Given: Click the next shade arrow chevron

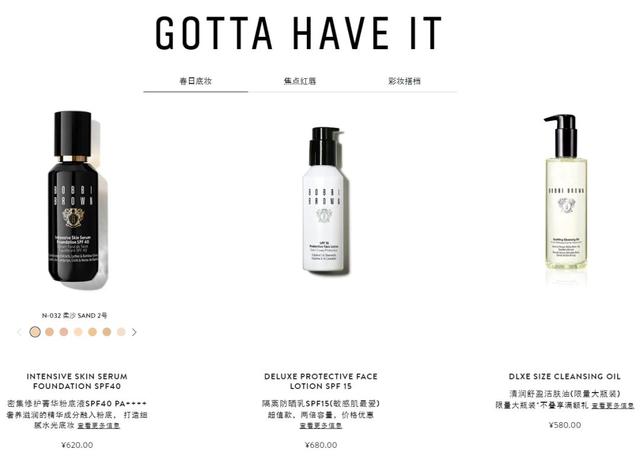Looking at the screenshot, I should (x=134, y=332).
